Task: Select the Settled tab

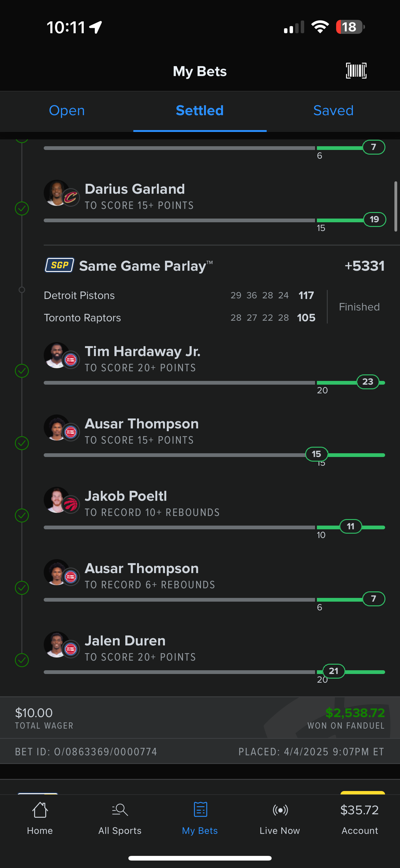Action: coord(200,111)
